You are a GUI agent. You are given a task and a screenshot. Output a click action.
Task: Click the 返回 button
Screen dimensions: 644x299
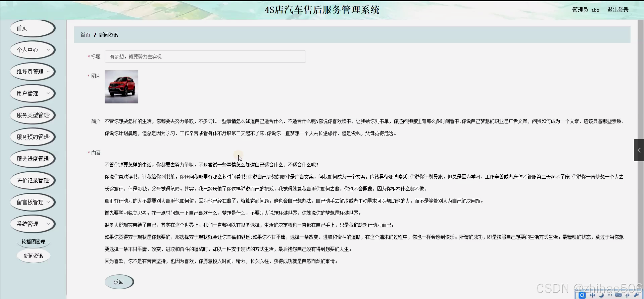point(119,282)
